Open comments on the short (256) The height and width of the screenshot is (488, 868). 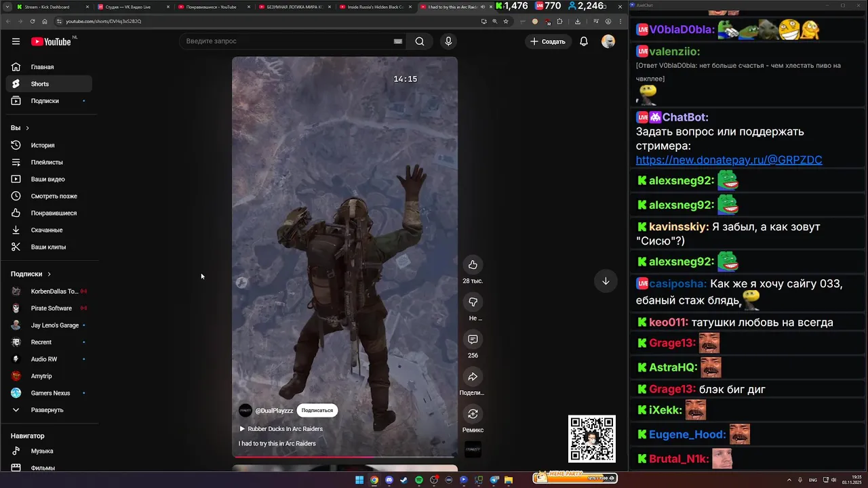pos(473,339)
